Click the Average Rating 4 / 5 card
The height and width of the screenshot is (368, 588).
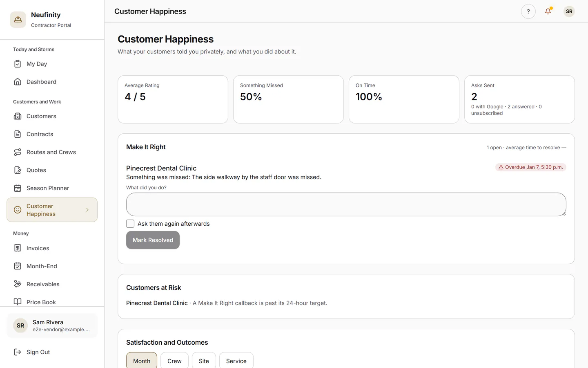(x=173, y=99)
